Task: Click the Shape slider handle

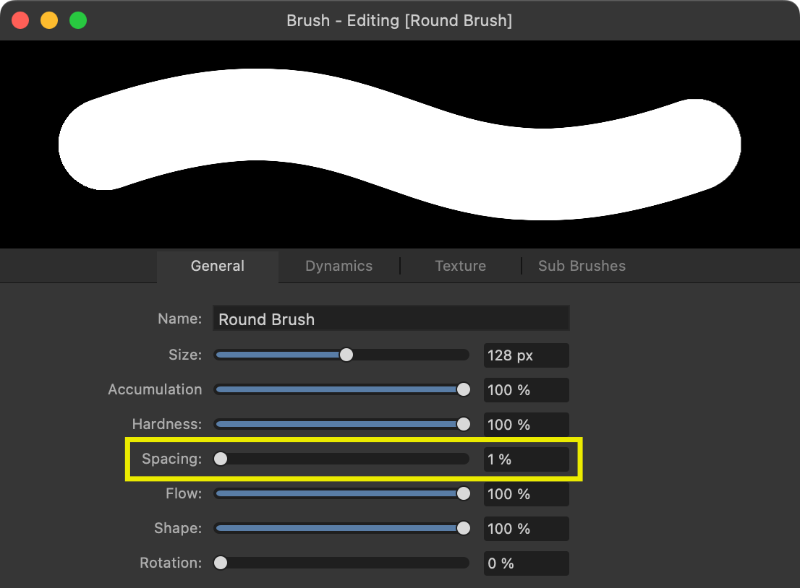Action: [463, 528]
